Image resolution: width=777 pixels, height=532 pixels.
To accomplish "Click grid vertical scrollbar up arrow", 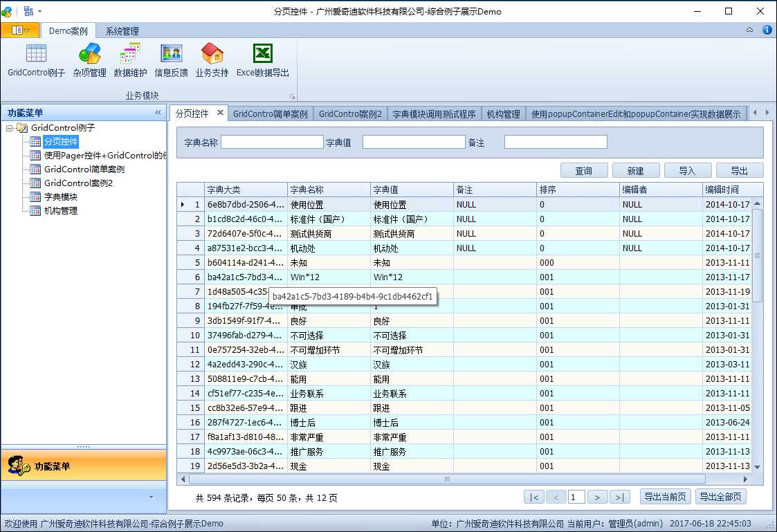I will (757, 203).
